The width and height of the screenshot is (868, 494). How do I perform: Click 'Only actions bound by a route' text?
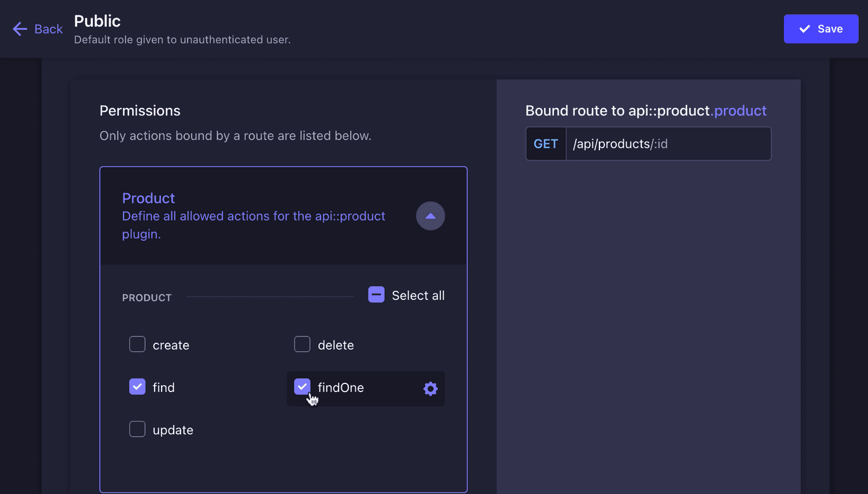click(x=235, y=136)
